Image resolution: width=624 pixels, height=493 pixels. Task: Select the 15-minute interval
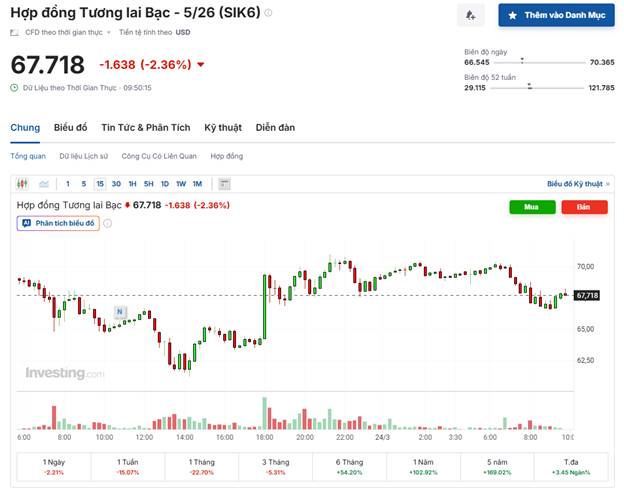point(100,184)
